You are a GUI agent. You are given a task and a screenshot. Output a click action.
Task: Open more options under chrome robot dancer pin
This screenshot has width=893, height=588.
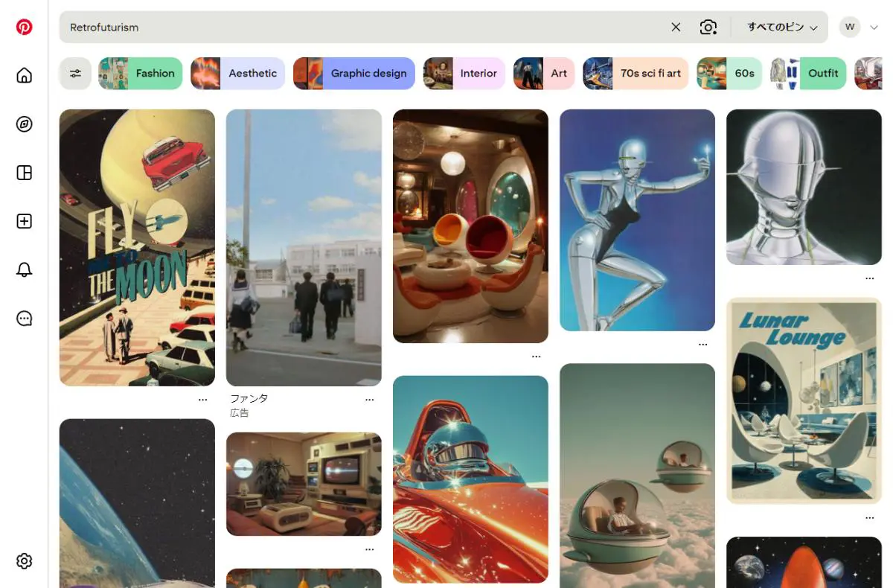coord(703,345)
